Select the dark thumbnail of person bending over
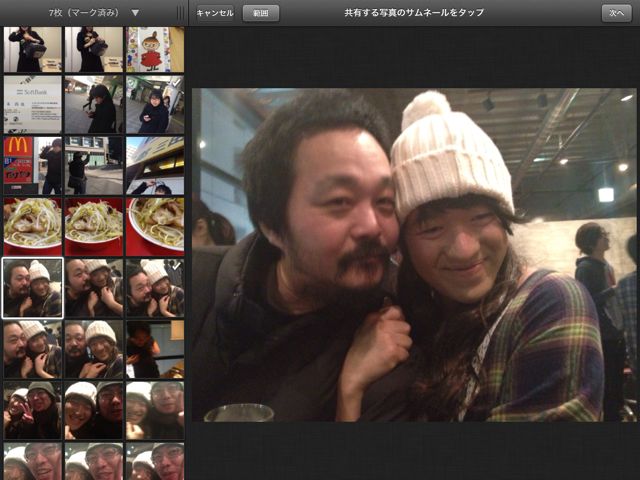Screen dimensions: 640x480 (155, 349)
